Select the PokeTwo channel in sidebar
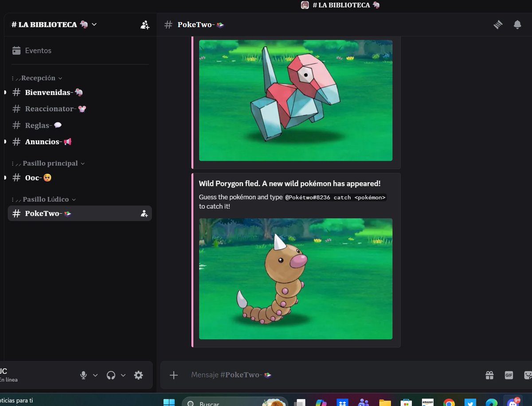532x406 pixels. 80,213
